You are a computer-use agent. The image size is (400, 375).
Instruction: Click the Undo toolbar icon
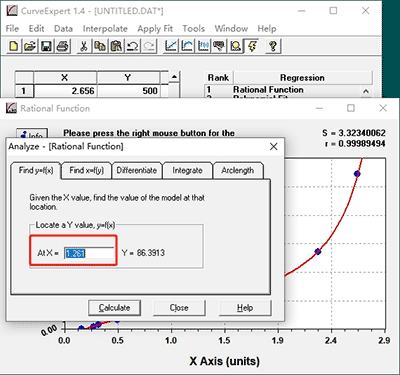click(132, 46)
